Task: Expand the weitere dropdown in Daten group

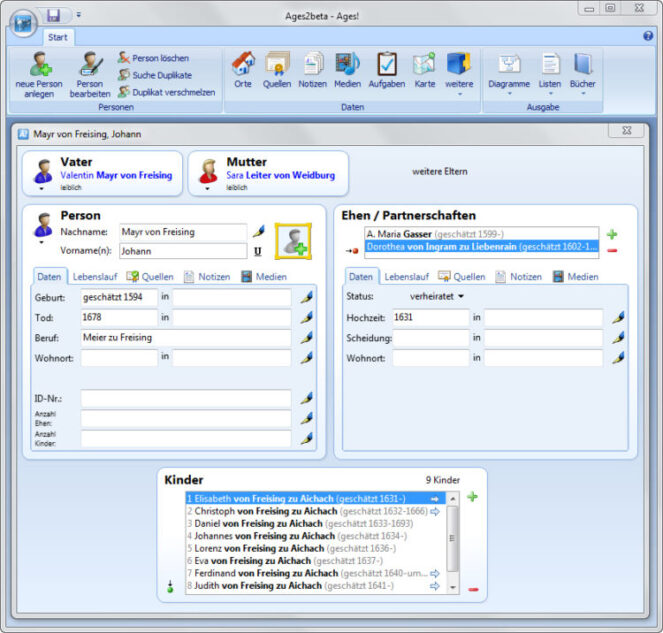Action: tap(460, 73)
